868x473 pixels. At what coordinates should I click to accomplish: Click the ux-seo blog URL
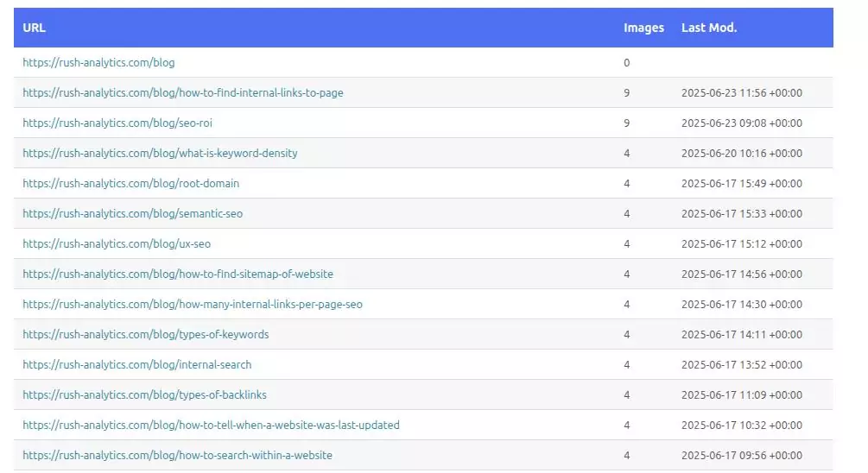[x=117, y=244]
